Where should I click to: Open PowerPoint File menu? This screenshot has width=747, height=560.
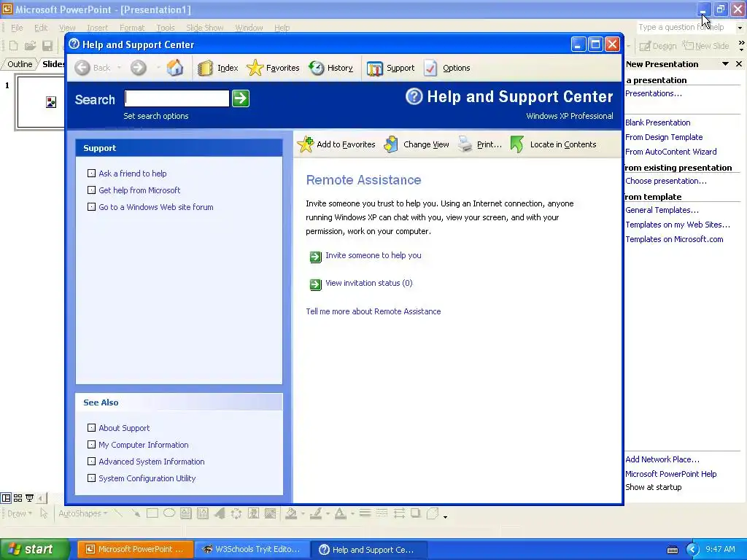17,28
